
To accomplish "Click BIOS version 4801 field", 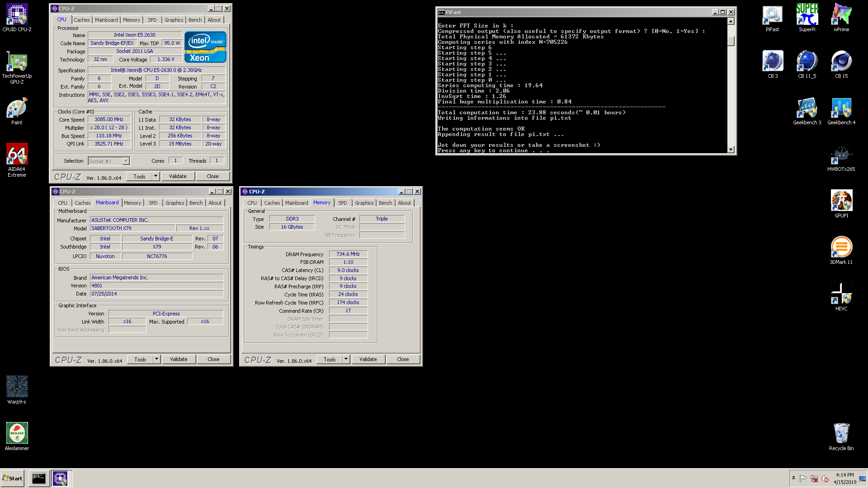I will click(x=156, y=286).
